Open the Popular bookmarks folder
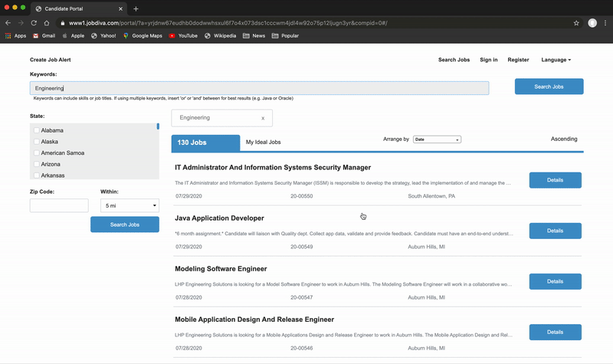This screenshot has height=364, width=613. click(285, 35)
